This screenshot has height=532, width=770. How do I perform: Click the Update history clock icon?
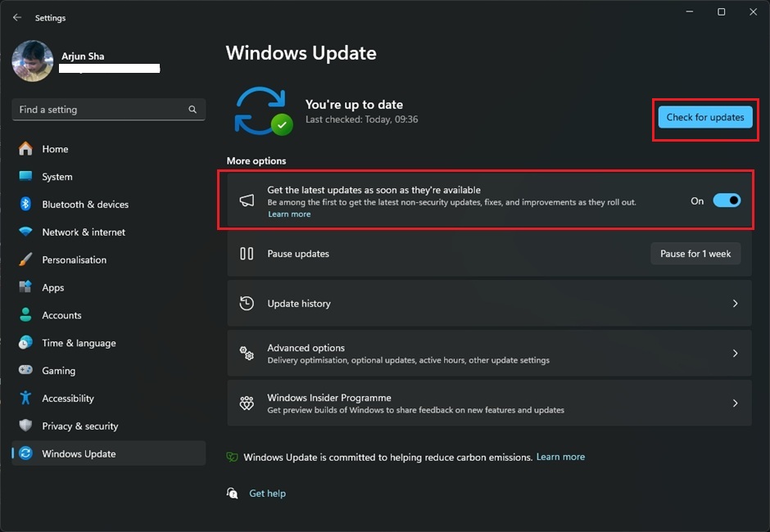click(247, 304)
